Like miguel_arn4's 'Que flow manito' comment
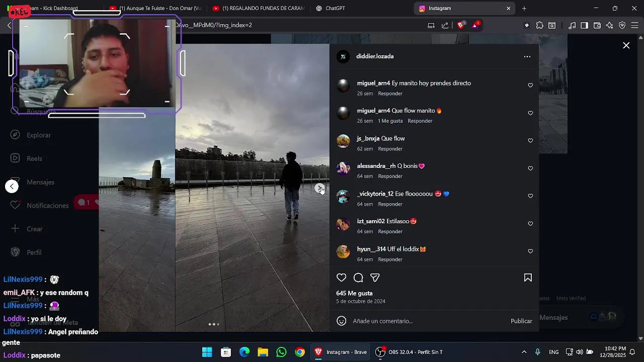The height and width of the screenshot is (362, 644). click(x=530, y=113)
